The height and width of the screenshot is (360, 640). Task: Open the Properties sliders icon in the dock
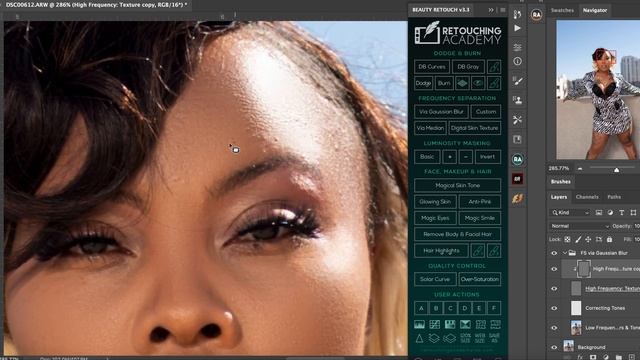click(518, 47)
